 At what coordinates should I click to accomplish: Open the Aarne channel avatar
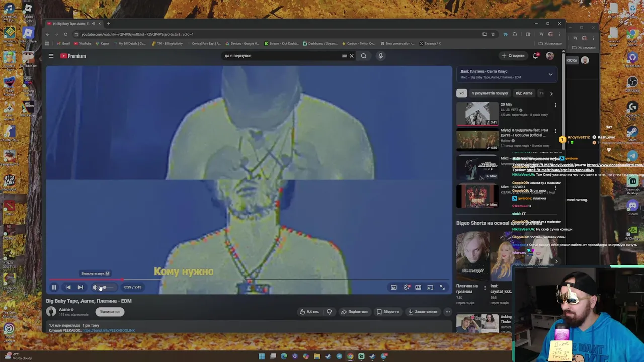click(51, 312)
